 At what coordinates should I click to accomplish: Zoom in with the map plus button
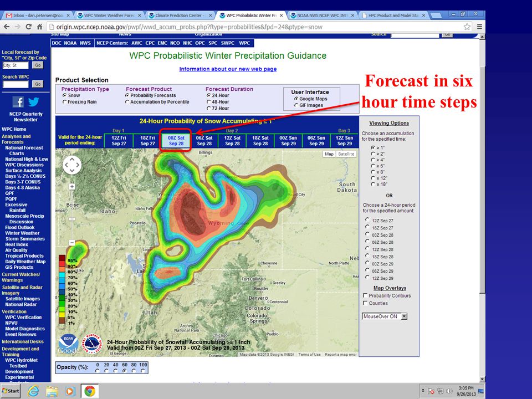pos(72,186)
